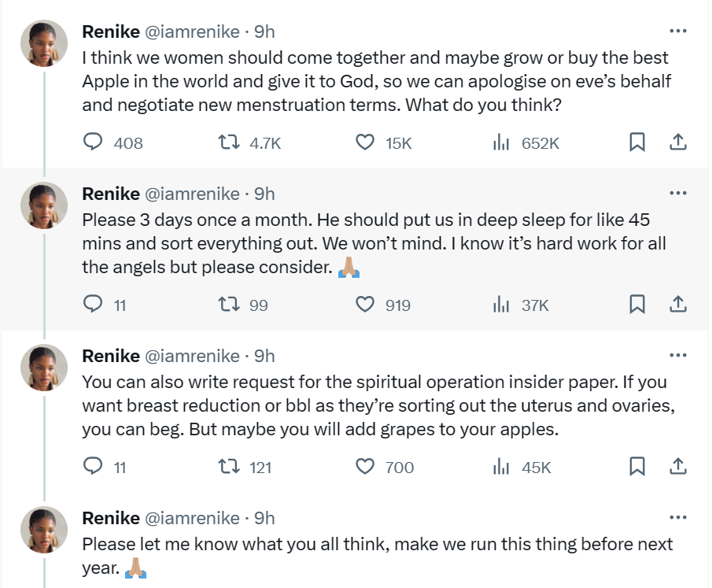Open Renike's avatar on the second tweet
The height and width of the screenshot is (588, 712).
pos(43,205)
